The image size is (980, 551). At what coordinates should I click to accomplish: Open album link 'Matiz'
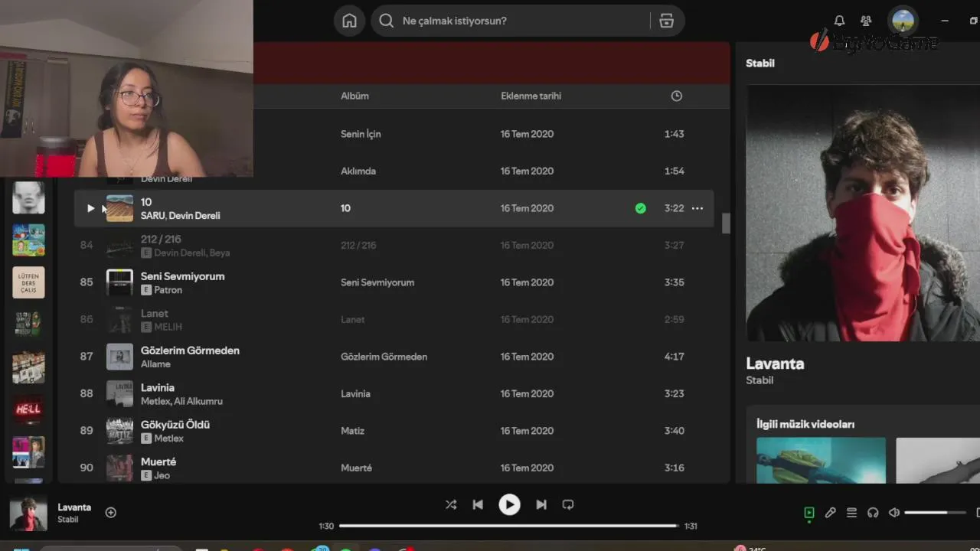pos(352,431)
